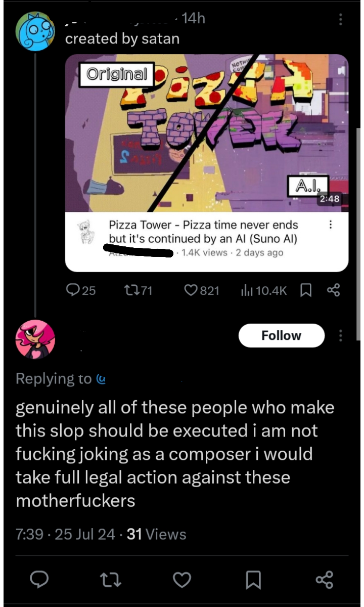The image size is (364, 607).
Task: Like the original tweet with 821 likes
Action: click(201, 290)
